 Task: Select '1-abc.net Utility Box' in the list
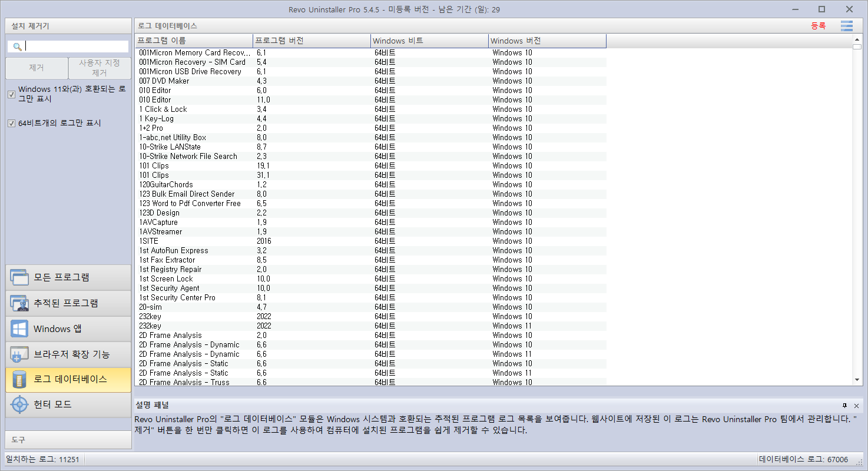tap(370, 138)
